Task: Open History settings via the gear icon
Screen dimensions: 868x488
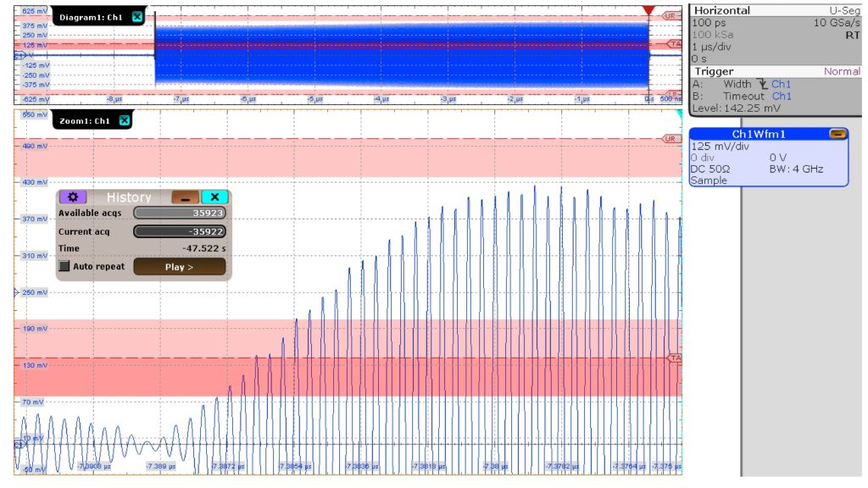Action: [72, 197]
